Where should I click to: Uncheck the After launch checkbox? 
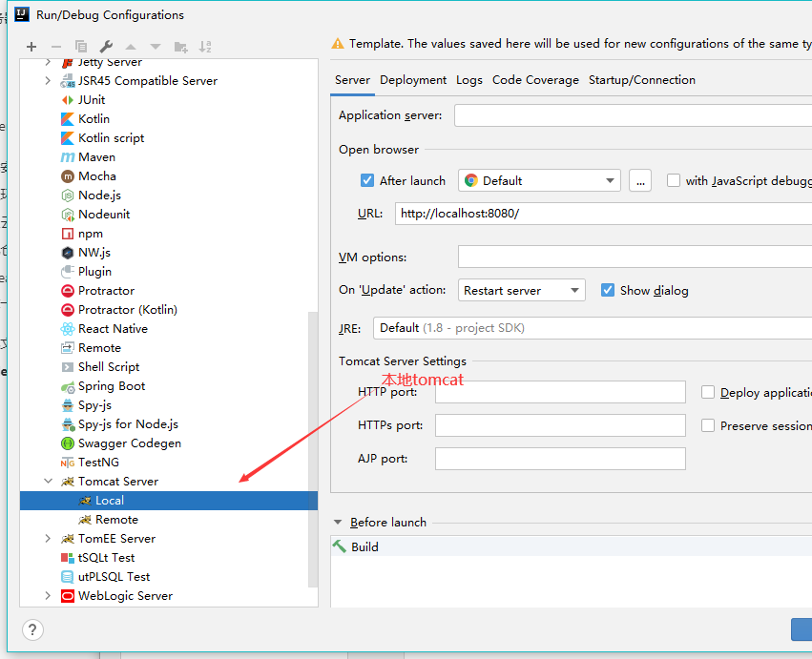367,180
